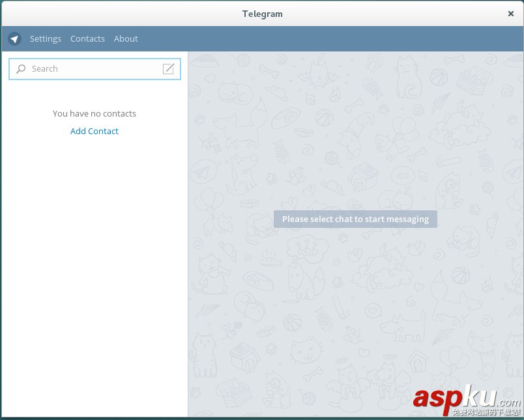
Task: Click the magnifier icon in the search box
Action: [x=21, y=69]
